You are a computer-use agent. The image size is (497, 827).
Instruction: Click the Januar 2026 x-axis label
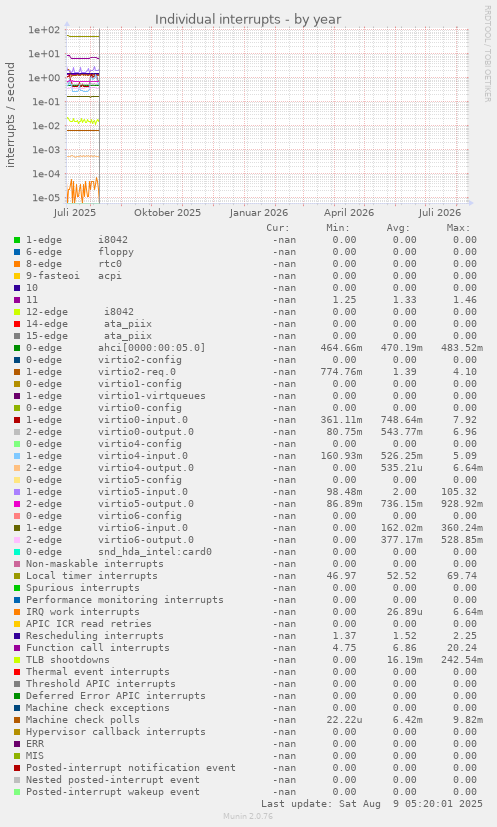coord(259,213)
